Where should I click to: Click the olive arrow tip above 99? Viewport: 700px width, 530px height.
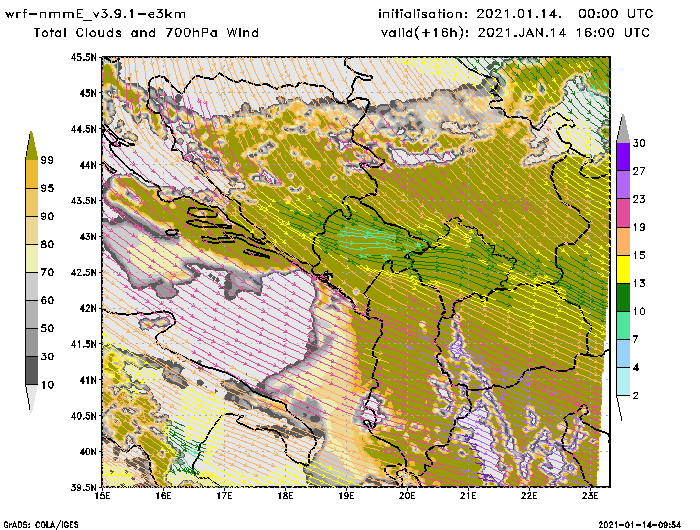[x=31, y=146]
